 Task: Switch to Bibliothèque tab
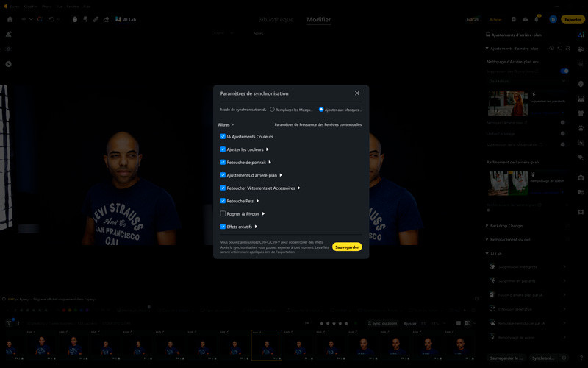(x=276, y=20)
